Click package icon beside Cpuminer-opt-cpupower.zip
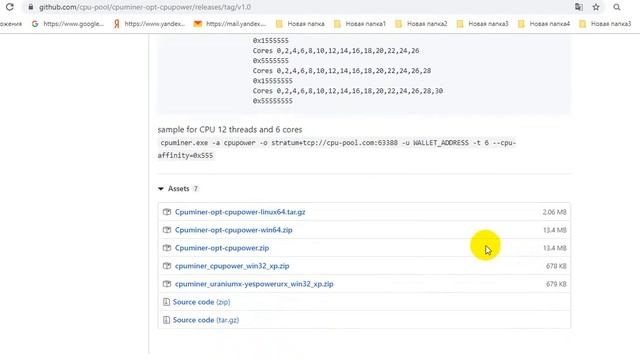 point(167,248)
